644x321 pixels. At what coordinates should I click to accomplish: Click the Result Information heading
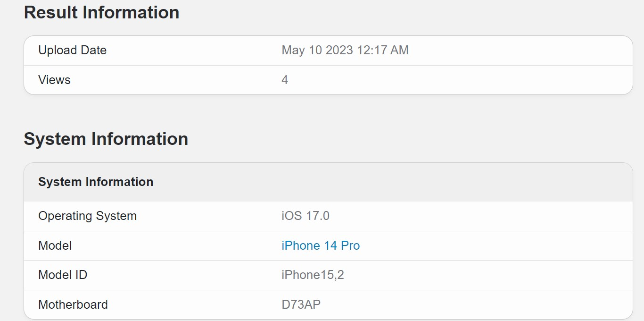point(101,12)
